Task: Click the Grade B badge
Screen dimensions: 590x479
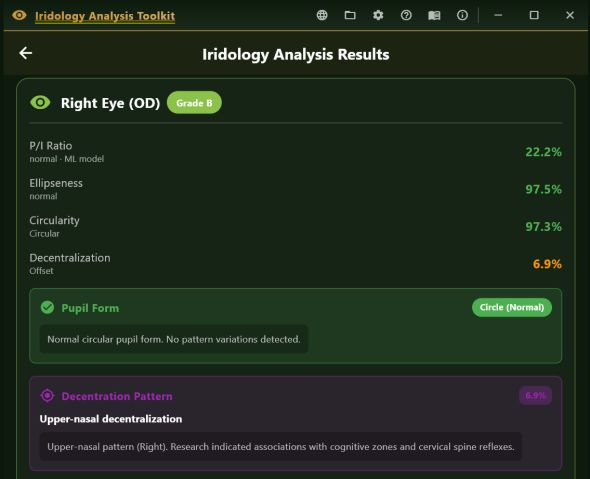Action: pyautogui.click(x=194, y=102)
